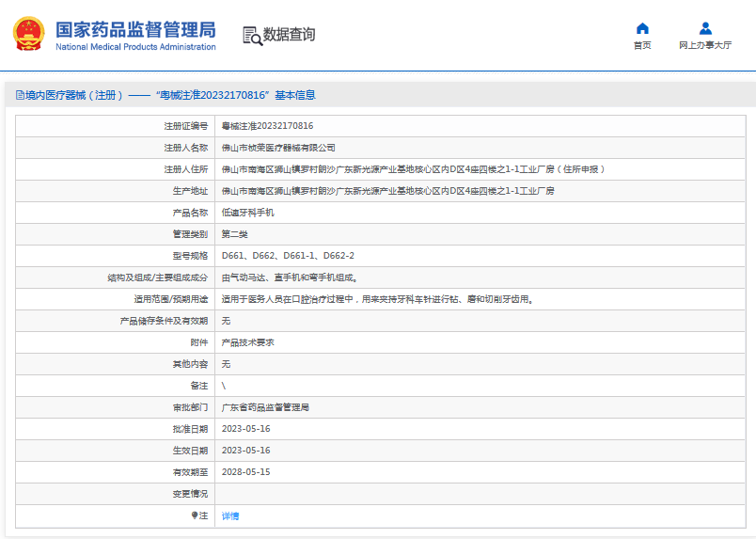The height and width of the screenshot is (539, 756).
Task: Select registration number 粤械注准20232170816 value
Action: (x=267, y=126)
